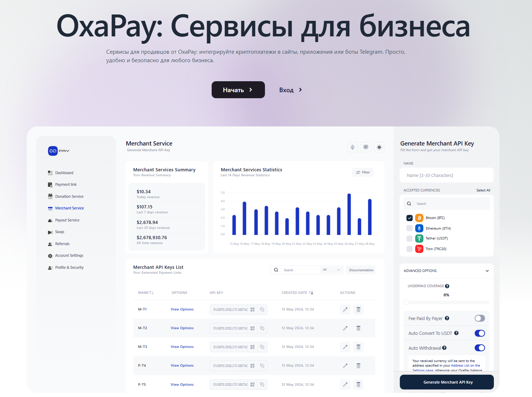This screenshot has height=397, width=532.
Task: Edit the P-T5 key with pencil icon
Action: [345, 384]
